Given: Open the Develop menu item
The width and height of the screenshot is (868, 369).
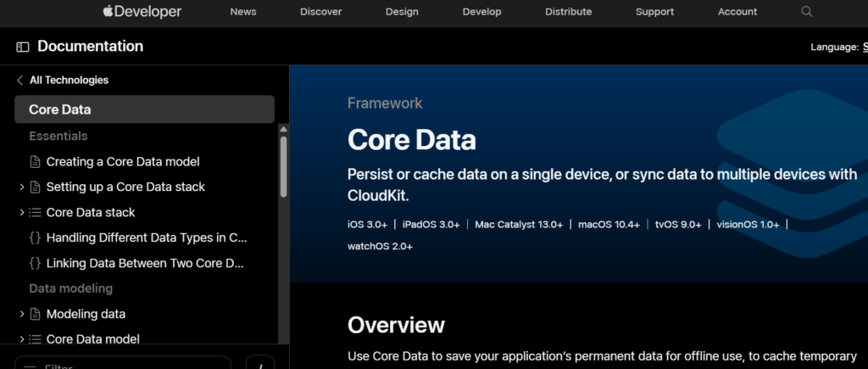Looking at the screenshot, I should point(481,12).
